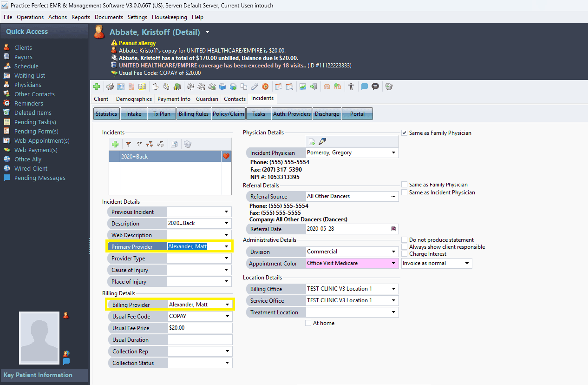Click the single solid orange flag icon

point(128,144)
